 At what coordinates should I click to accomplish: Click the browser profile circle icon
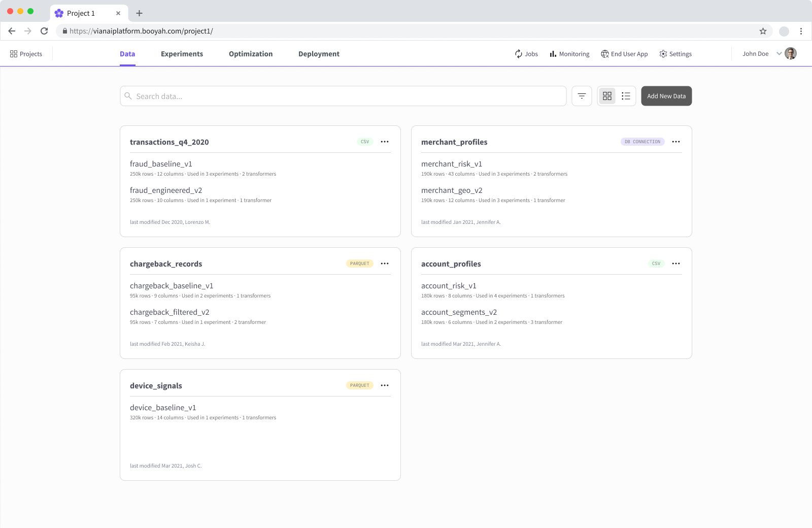[x=784, y=31]
